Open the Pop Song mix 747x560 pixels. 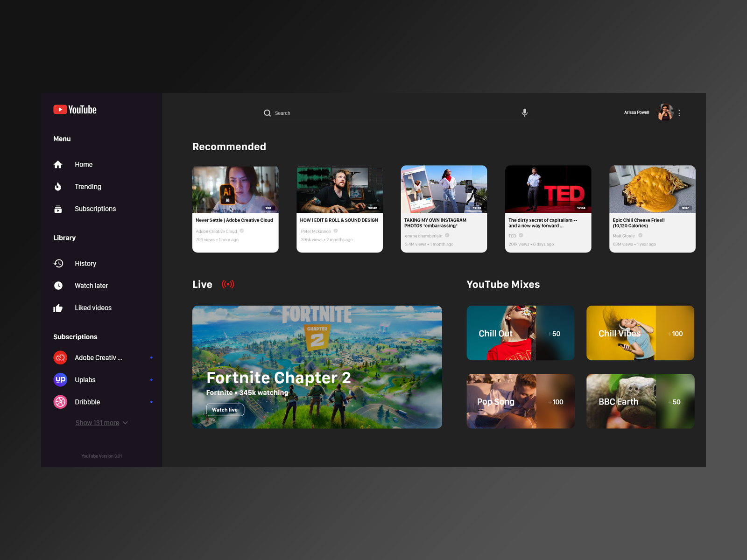[x=521, y=401]
